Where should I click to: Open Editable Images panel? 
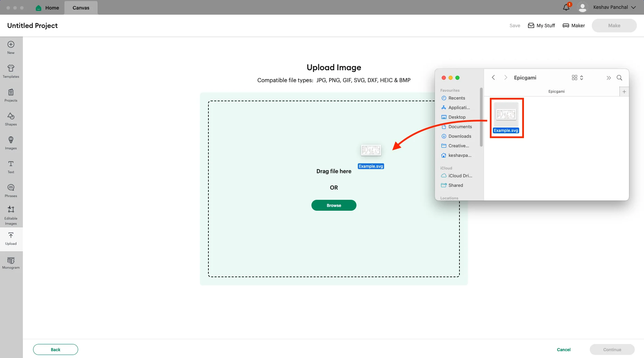[x=11, y=215]
